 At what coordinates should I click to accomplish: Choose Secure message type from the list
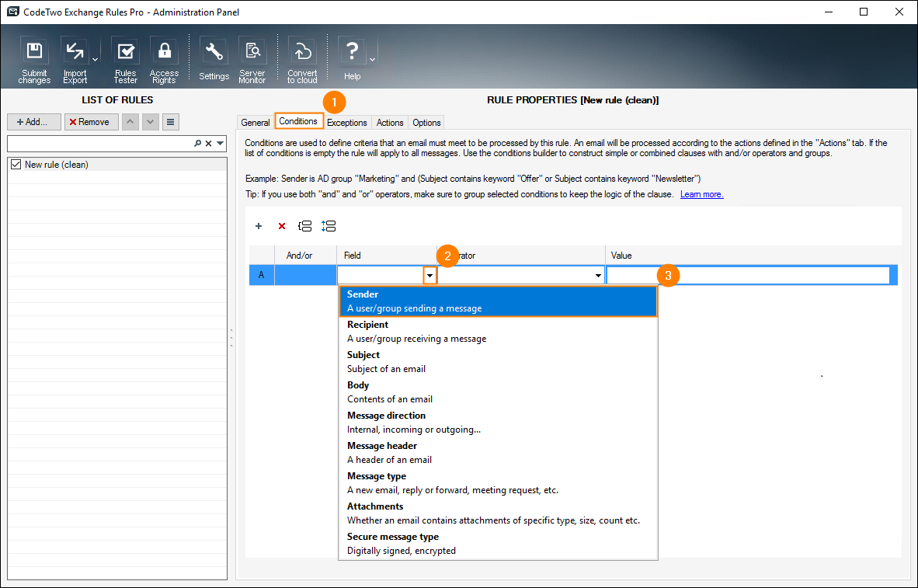pyautogui.click(x=499, y=544)
